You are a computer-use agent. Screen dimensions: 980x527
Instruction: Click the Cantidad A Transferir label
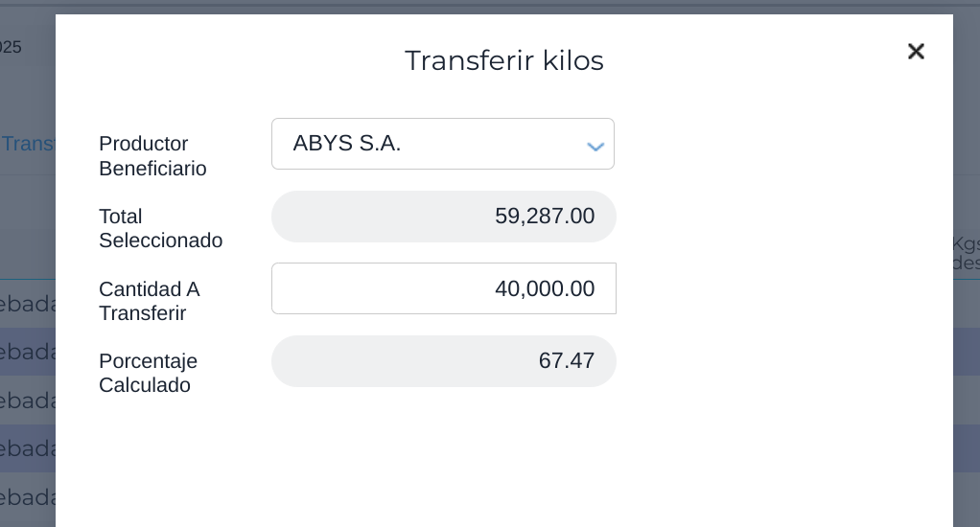click(x=149, y=301)
